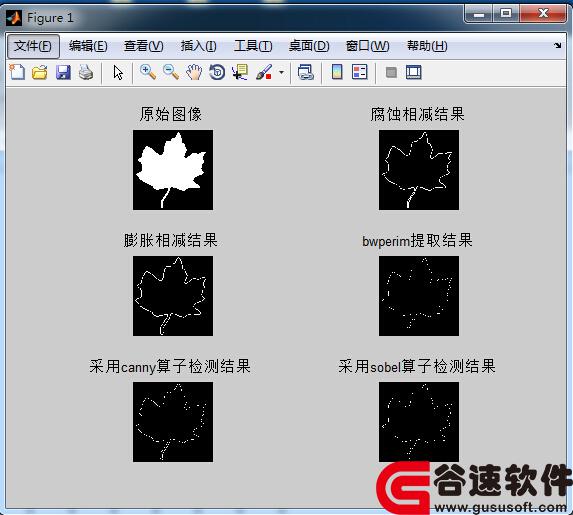The width and height of the screenshot is (573, 515).
Task: Enable the Rotate 3D tool
Action: [x=217, y=72]
